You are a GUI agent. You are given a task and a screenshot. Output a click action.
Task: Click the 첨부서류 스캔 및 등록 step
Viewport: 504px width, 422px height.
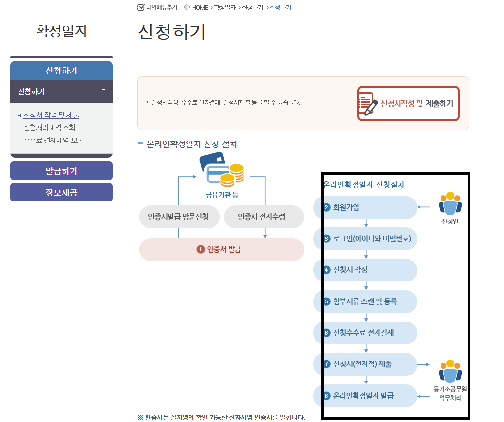coord(365,301)
